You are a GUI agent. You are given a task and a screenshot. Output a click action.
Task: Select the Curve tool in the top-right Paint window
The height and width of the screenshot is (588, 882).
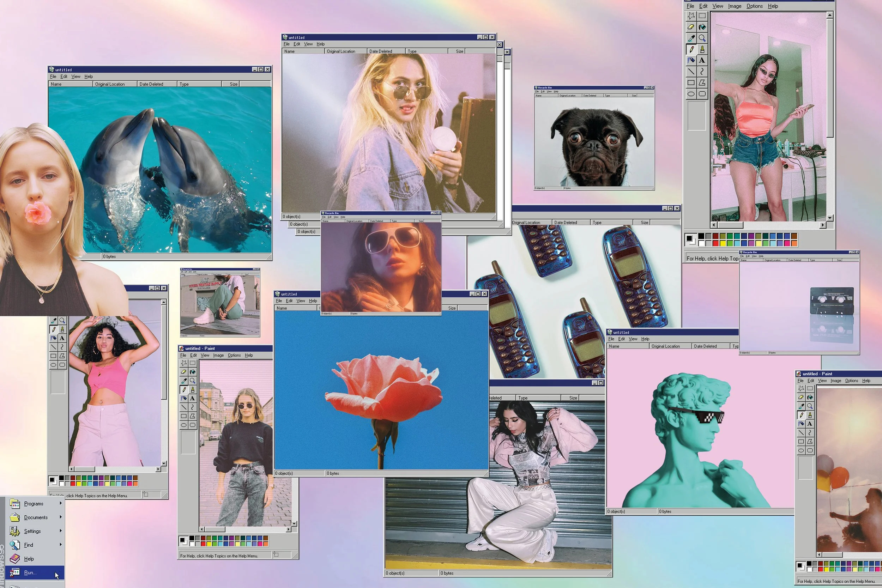[x=702, y=71]
